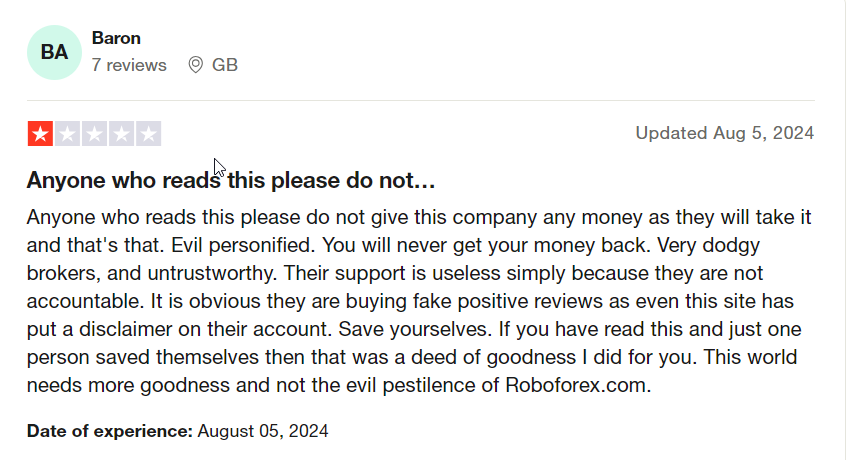This screenshot has width=846, height=460.
Task: Open the 'Anyone who reads this please do not…' title
Action: [x=231, y=180]
